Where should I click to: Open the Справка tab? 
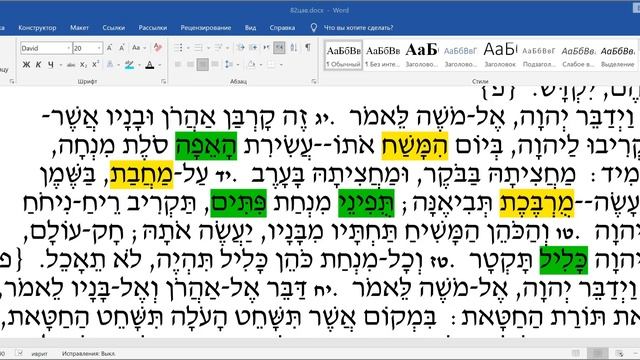(x=282, y=28)
